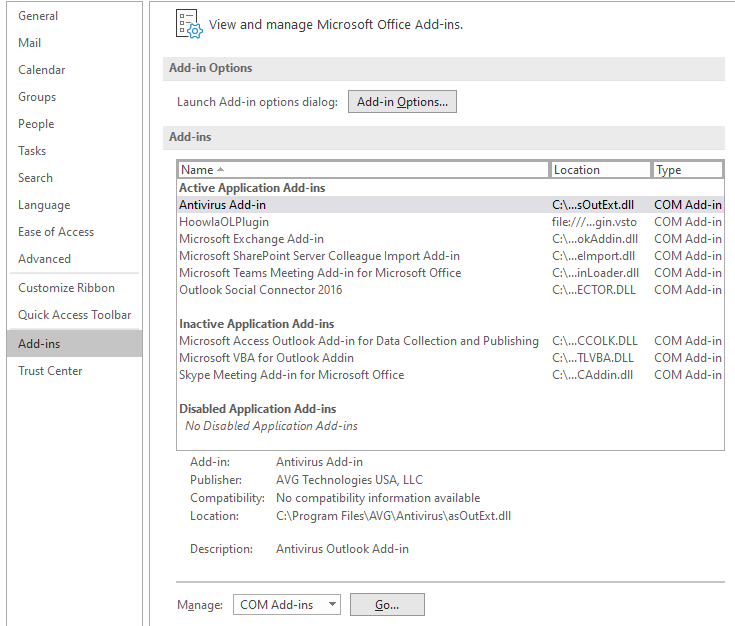Click the C:\...sOutExt.dll location cell
This screenshot has height=626, width=735.
click(x=593, y=205)
